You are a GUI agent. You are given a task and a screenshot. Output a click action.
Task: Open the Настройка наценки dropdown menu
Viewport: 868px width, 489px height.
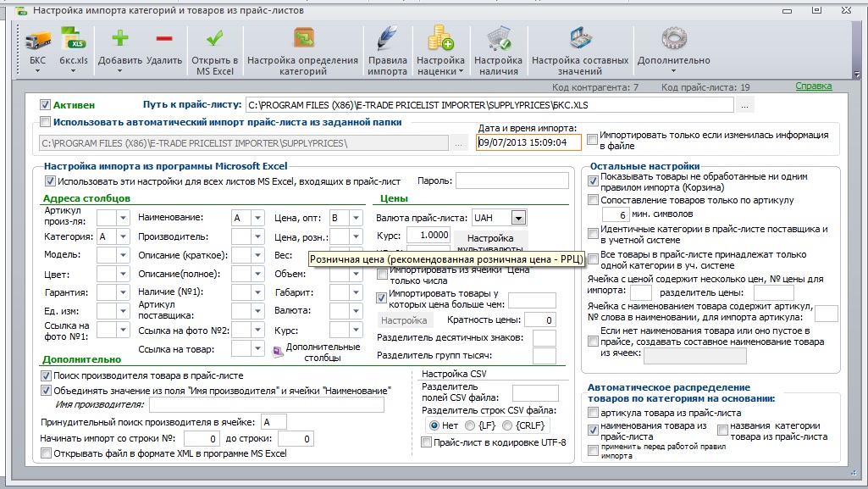[440, 53]
